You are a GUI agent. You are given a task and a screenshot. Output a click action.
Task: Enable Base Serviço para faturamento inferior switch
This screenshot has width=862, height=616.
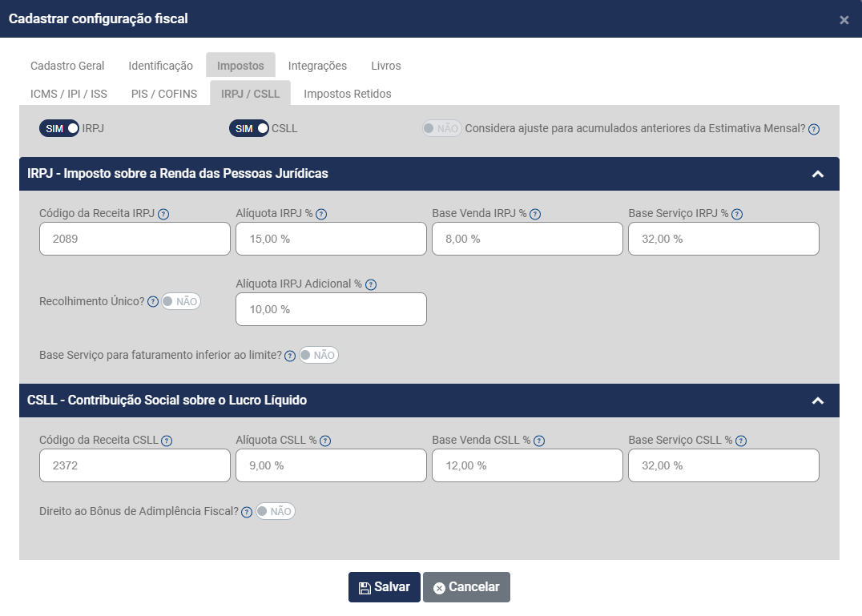pyautogui.click(x=318, y=355)
